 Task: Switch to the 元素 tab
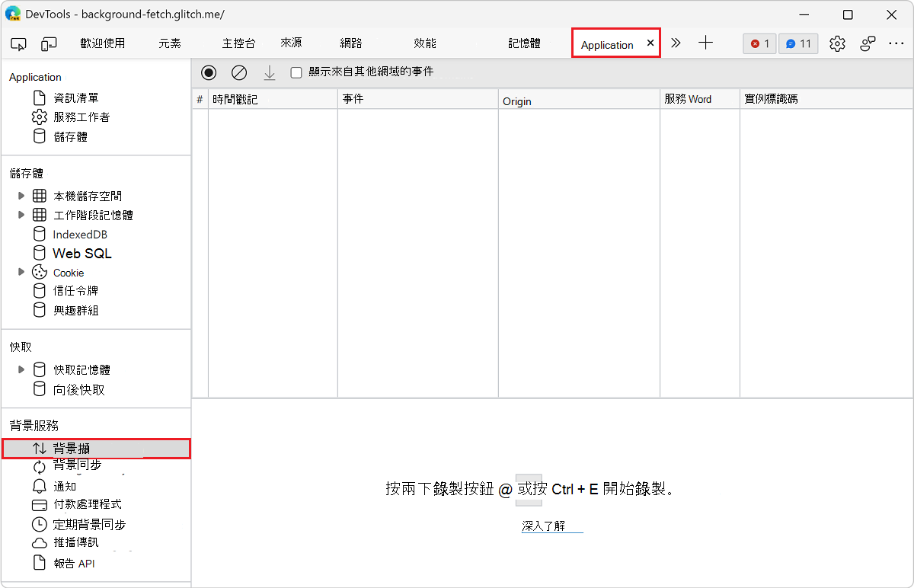tap(170, 43)
